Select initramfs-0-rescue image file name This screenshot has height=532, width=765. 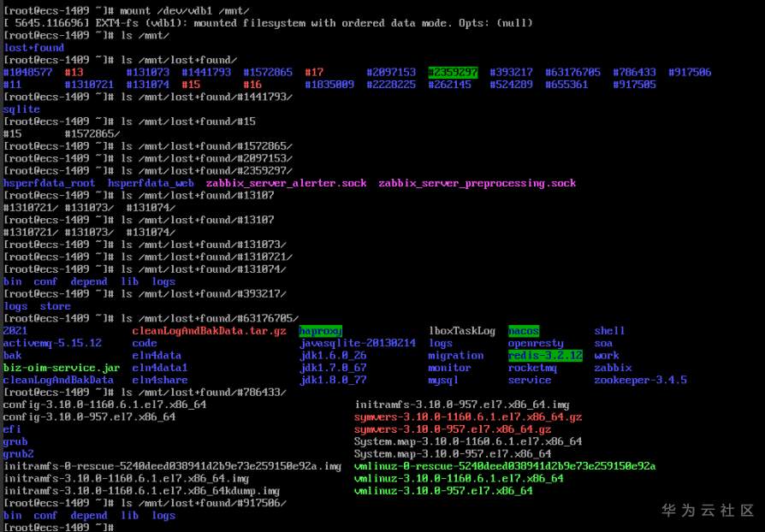tap(172, 466)
